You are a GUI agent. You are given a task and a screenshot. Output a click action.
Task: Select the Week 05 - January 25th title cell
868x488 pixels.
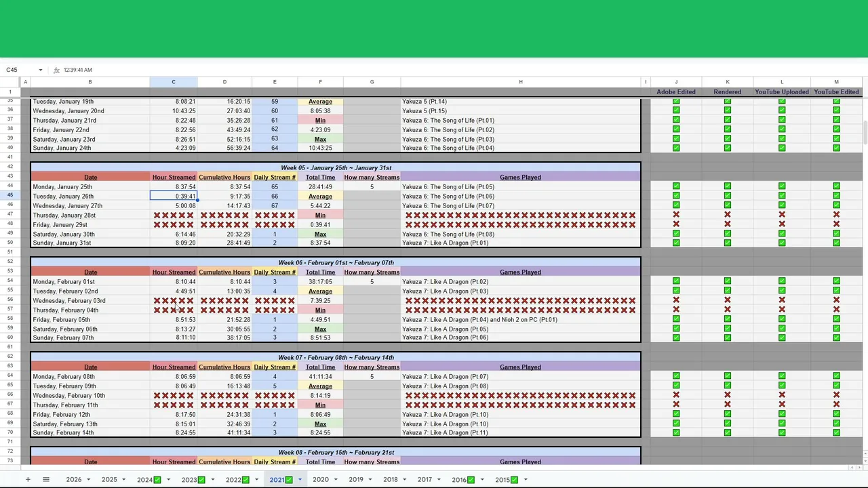click(336, 167)
